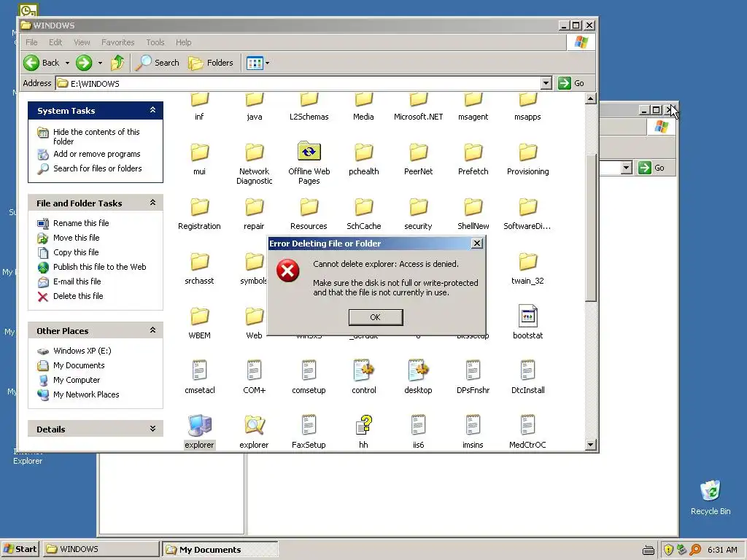This screenshot has height=560, width=747.
Task: Select the cmsetacl text file
Action: pyautogui.click(x=200, y=377)
